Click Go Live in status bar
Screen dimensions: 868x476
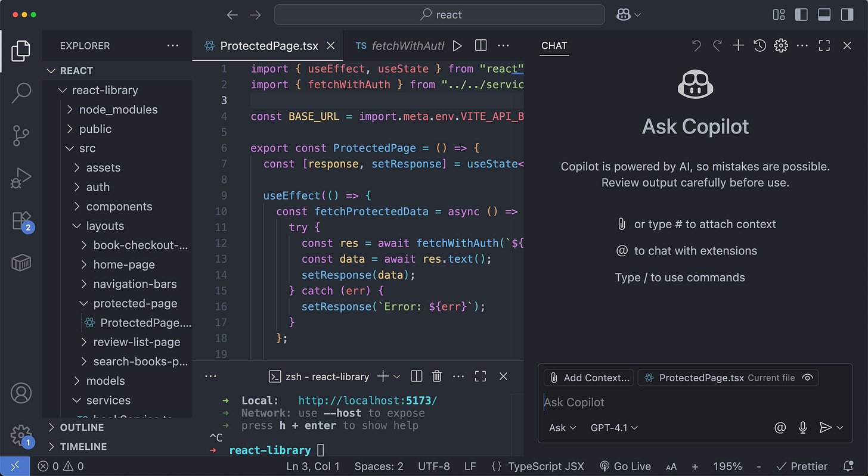click(625, 466)
